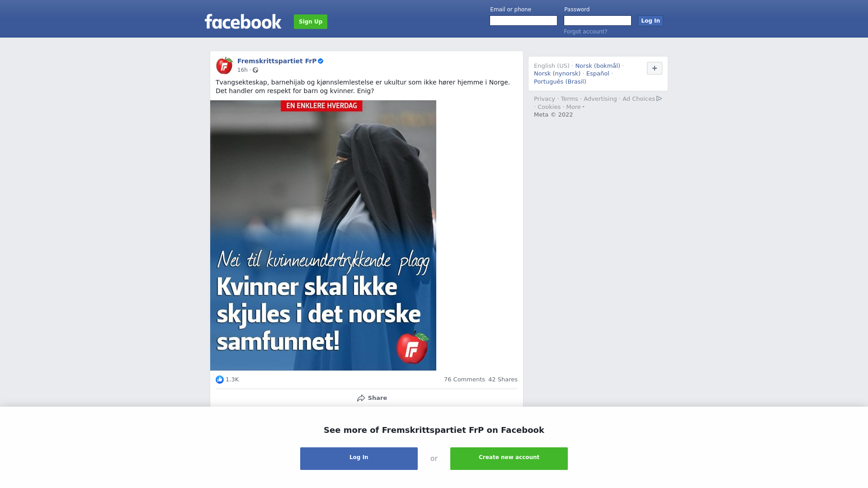Click the Facebook logo in header
Screen dimensions: 868x488
tap(243, 21)
